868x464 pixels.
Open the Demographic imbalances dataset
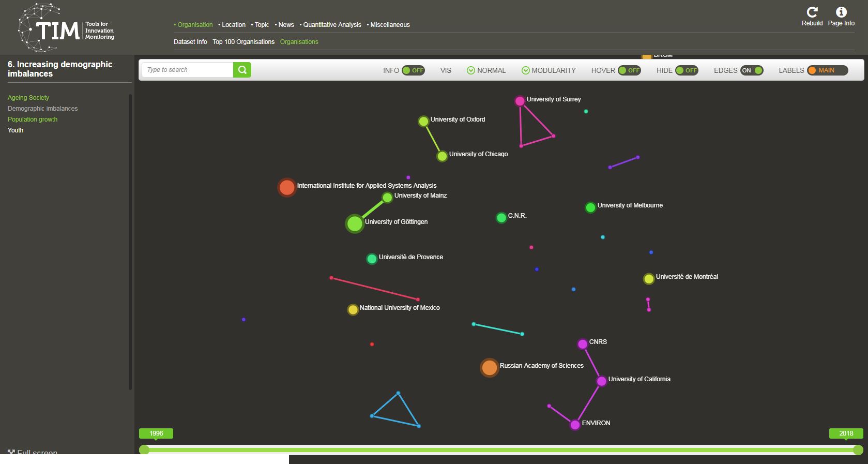click(42, 109)
